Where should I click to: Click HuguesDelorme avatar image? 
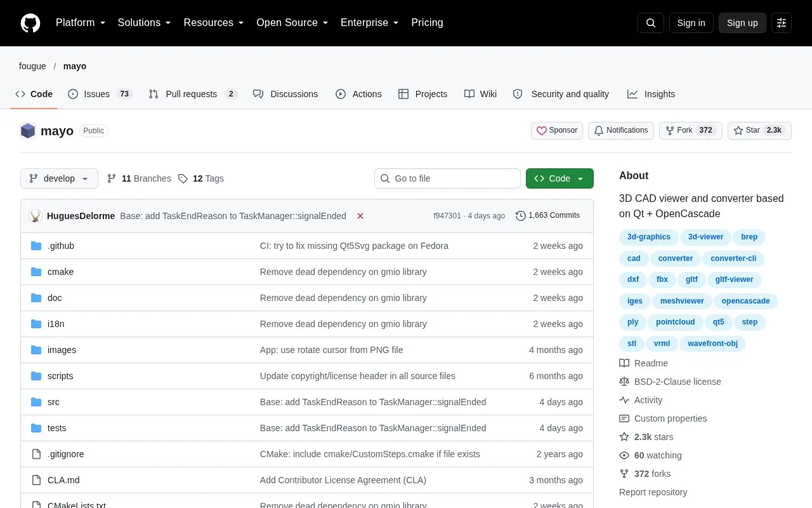pos(36,216)
